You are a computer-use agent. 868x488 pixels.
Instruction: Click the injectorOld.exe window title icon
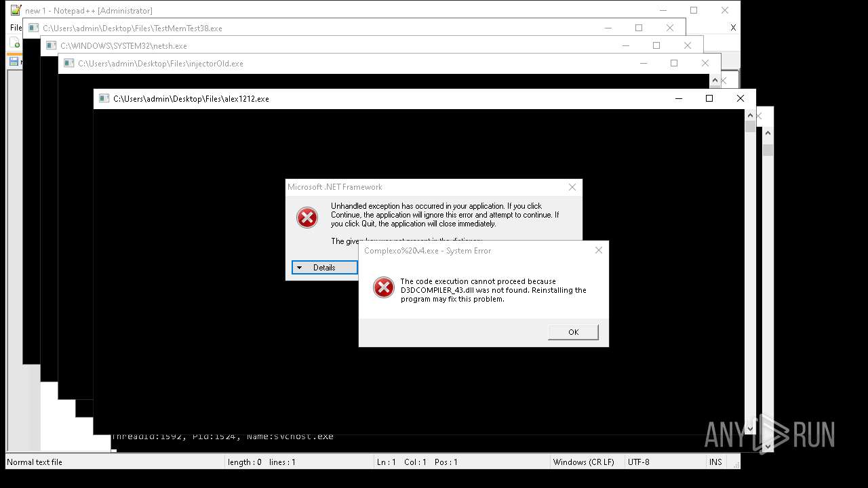[68, 64]
